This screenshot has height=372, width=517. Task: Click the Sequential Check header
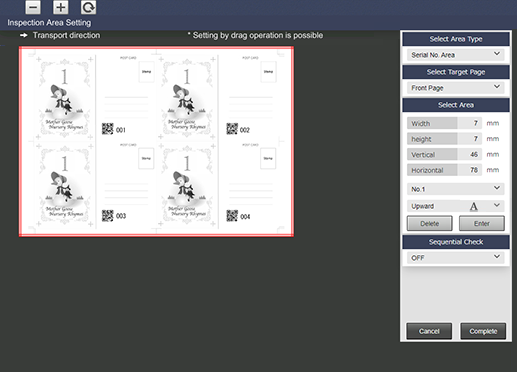(456, 242)
